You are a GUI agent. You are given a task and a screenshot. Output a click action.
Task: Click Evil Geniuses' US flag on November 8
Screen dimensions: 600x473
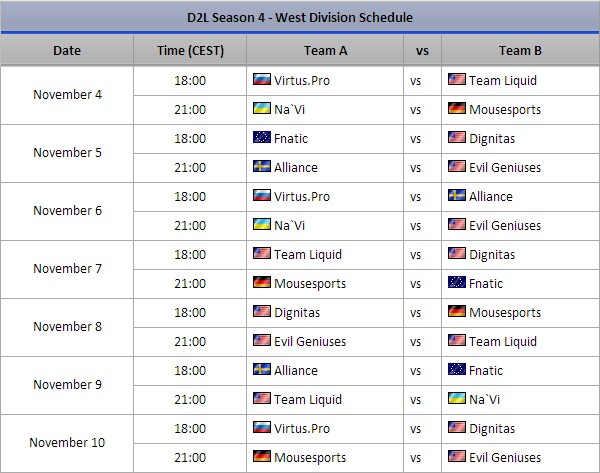262,341
